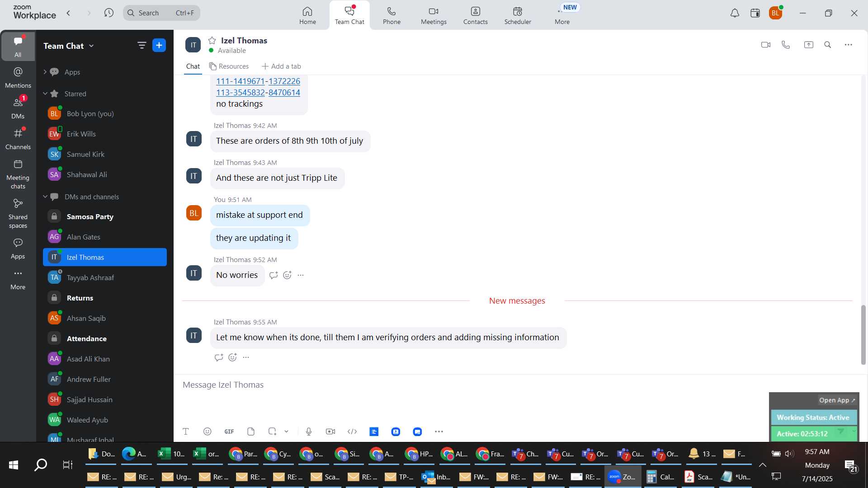The width and height of the screenshot is (868, 488).
Task: Expand the screenshot options dropdown arrow
Action: pyautogui.click(x=286, y=432)
